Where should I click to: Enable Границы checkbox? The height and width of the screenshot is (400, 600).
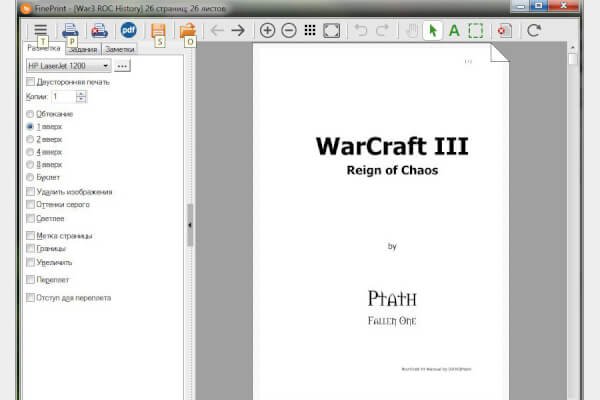tap(30, 248)
